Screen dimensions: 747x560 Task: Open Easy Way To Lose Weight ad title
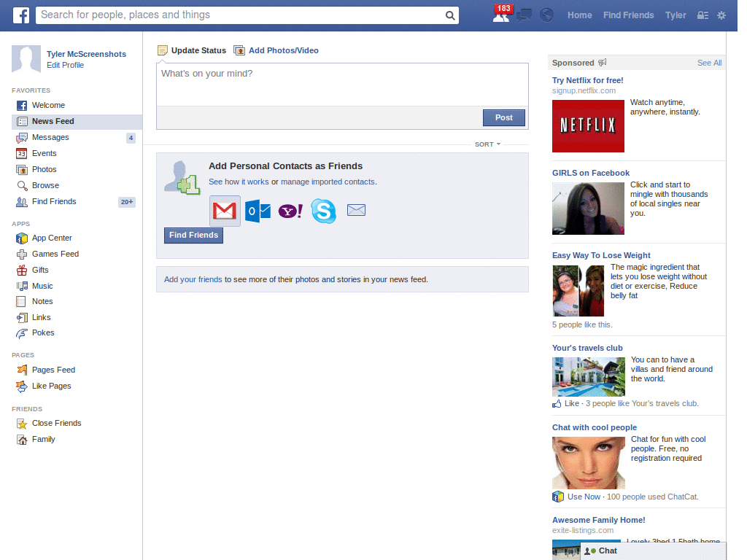point(601,256)
